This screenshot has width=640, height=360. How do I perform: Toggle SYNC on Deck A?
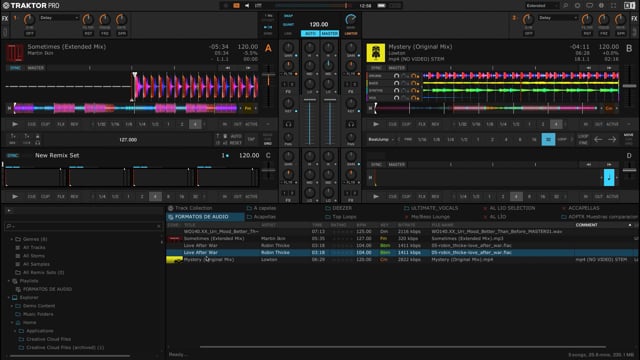click(15, 68)
